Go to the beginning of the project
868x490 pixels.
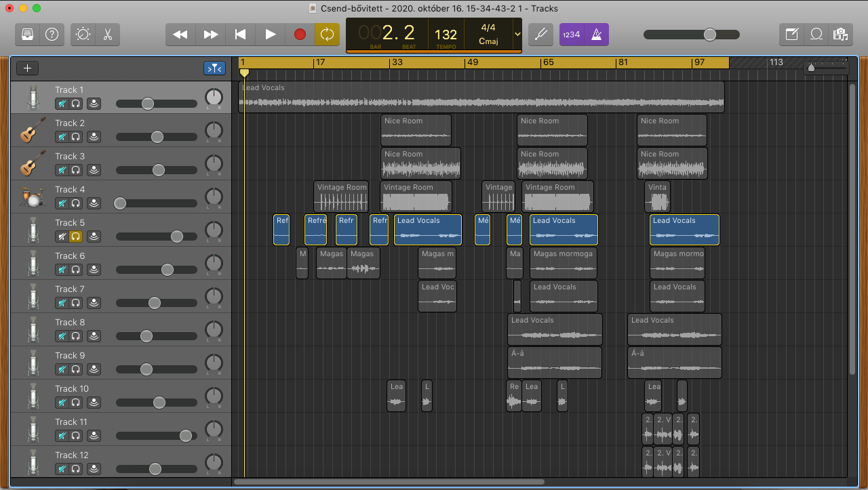point(240,34)
